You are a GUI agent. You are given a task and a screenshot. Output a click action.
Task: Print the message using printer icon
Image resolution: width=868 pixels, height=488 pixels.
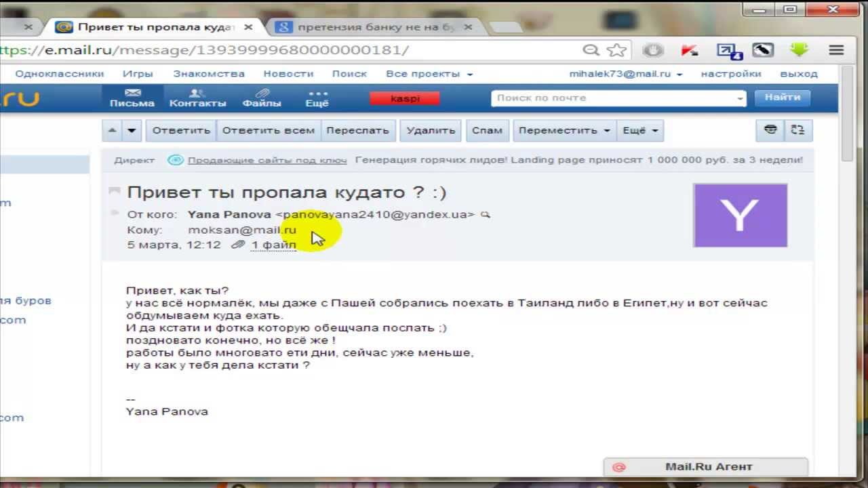[770, 130]
